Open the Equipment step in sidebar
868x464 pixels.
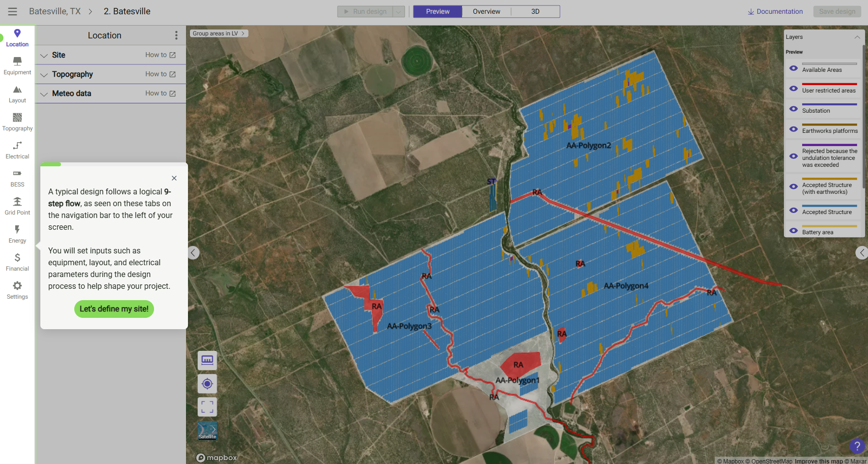pyautogui.click(x=17, y=65)
